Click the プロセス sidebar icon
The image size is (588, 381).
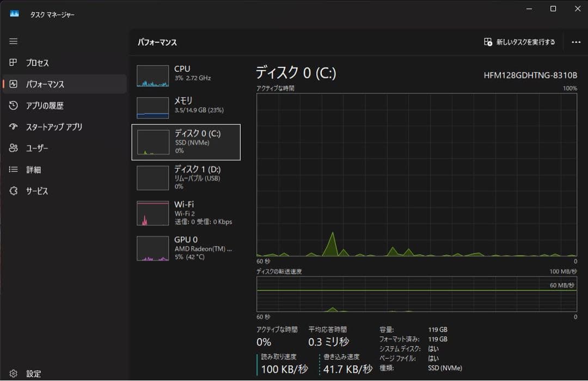[x=13, y=63]
